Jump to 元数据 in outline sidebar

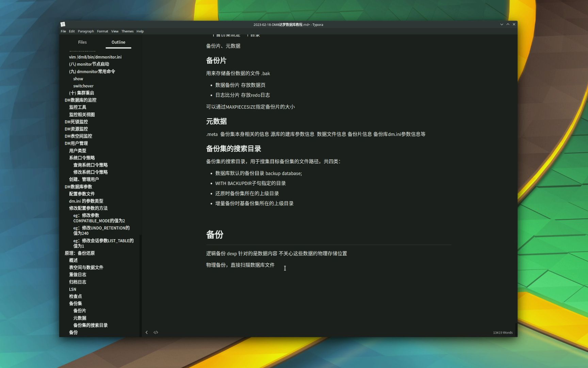[x=80, y=318]
